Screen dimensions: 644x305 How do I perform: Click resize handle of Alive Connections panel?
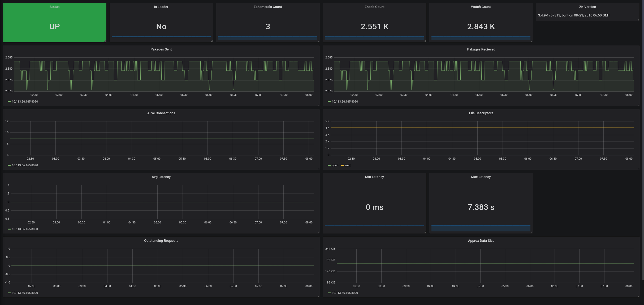[x=318, y=168]
